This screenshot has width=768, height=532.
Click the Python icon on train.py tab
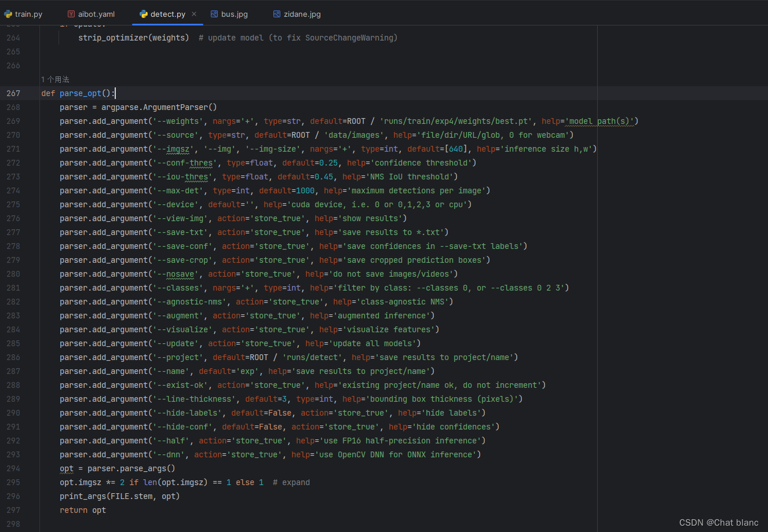8,14
